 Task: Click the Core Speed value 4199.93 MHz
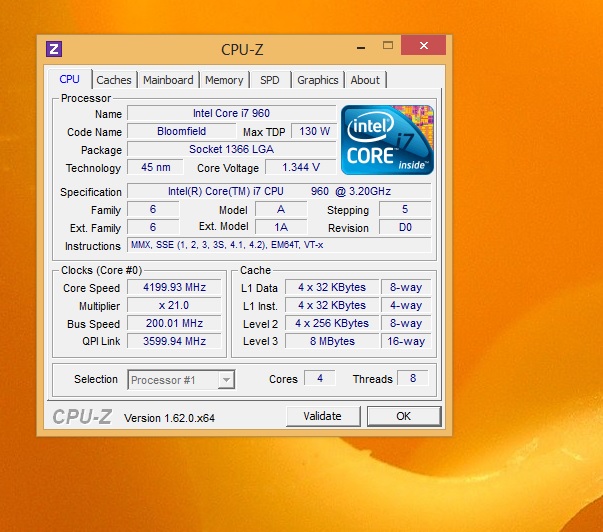[175, 287]
